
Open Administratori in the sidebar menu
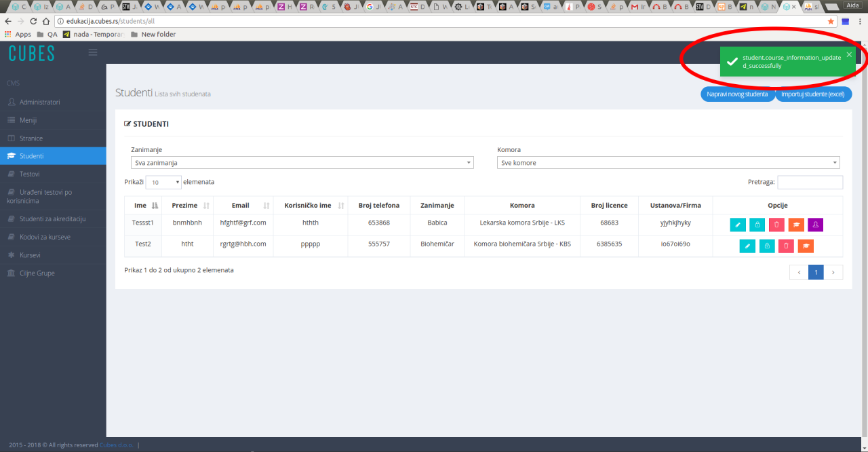[x=39, y=102]
